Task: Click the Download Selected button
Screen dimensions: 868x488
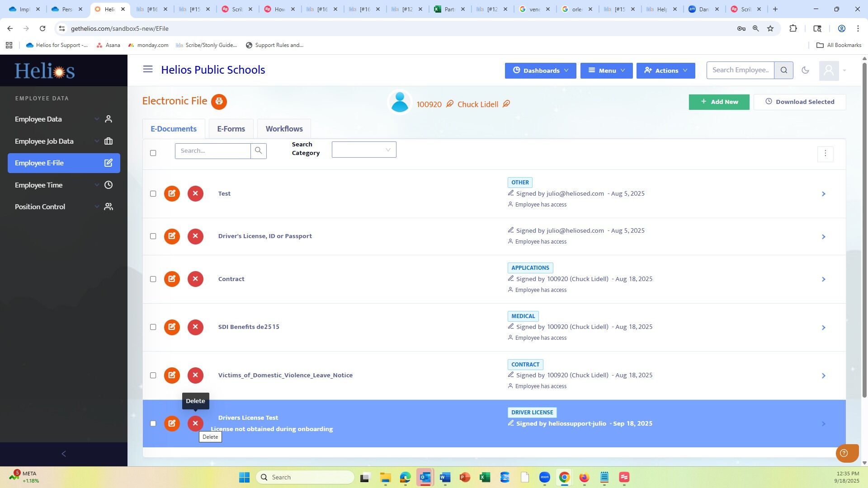Action: (799, 102)
